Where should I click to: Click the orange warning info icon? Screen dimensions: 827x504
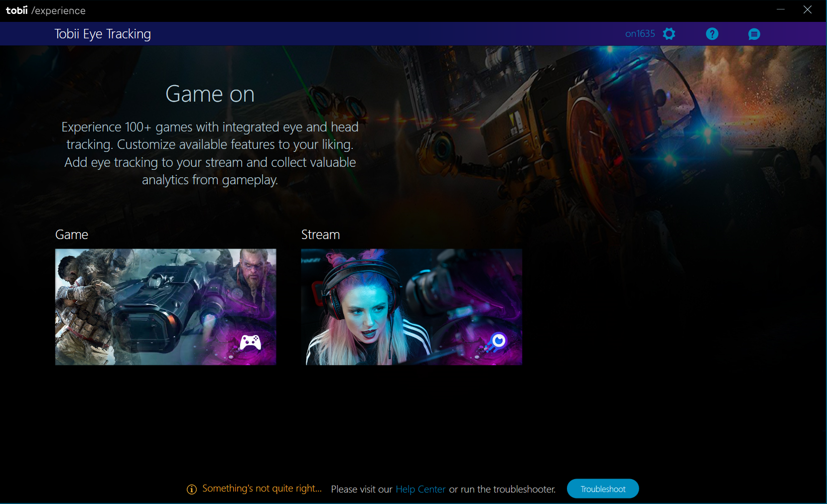tap(192, 490)
